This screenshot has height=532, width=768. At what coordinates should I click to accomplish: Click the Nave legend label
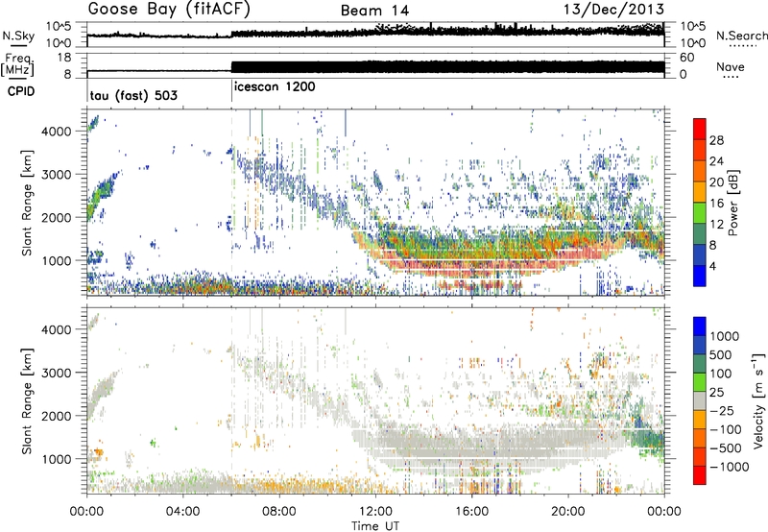tap(731, 66)
